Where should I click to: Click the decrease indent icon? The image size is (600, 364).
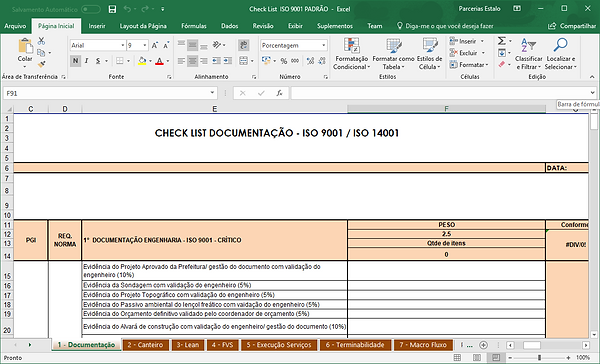pos(216,61)
